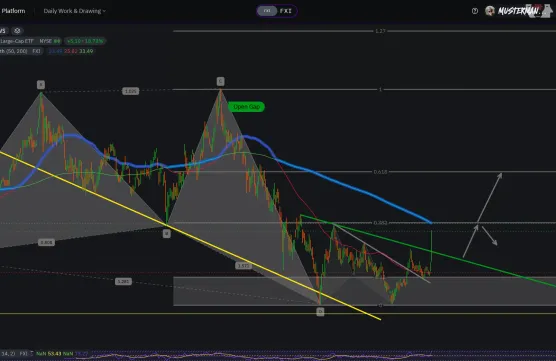
Task: Click the 1.025 ratio label of pattern
Action: tap(130, 91)
